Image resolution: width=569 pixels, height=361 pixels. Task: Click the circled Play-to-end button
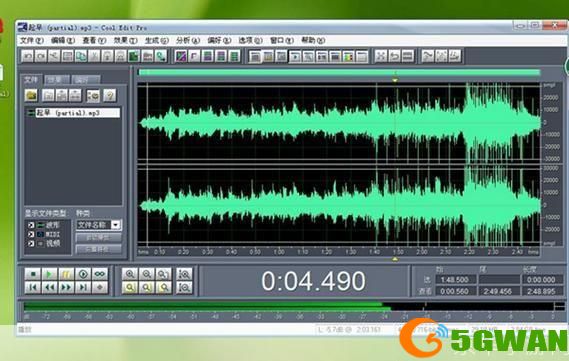coord(83,274)
